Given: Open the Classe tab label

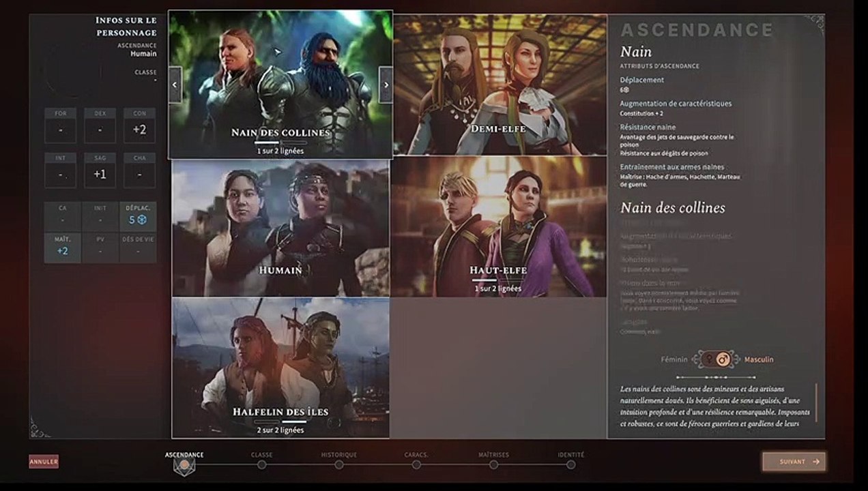Looking at the screenshot, I should [261, 455].
